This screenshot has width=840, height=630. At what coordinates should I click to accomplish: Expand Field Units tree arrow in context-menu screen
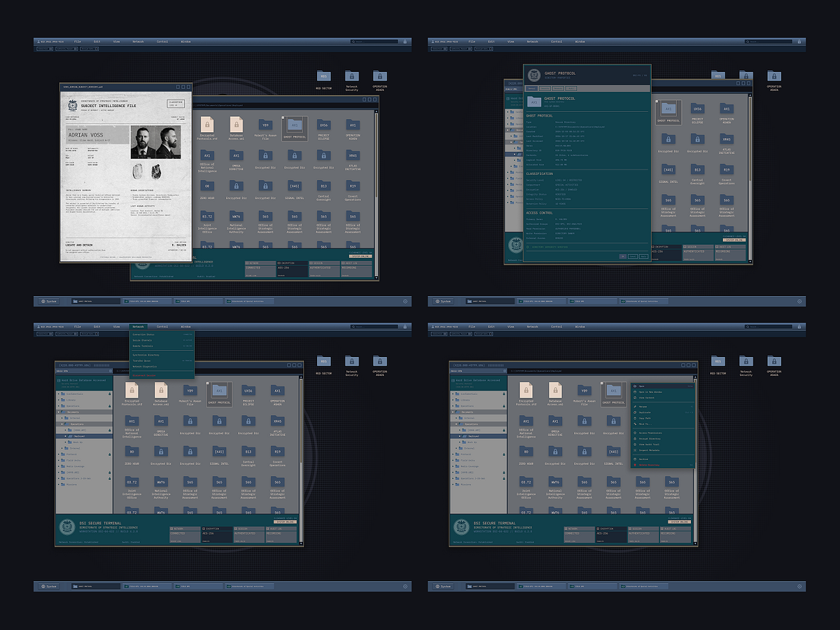click(x=453, y=461)
